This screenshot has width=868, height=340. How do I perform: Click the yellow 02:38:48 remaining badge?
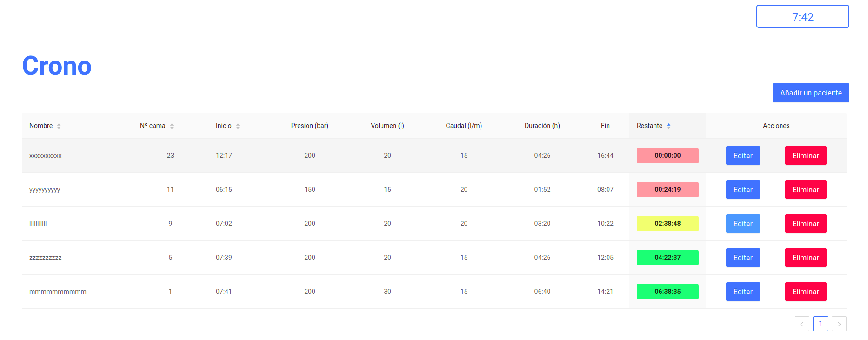coord(668,224)
